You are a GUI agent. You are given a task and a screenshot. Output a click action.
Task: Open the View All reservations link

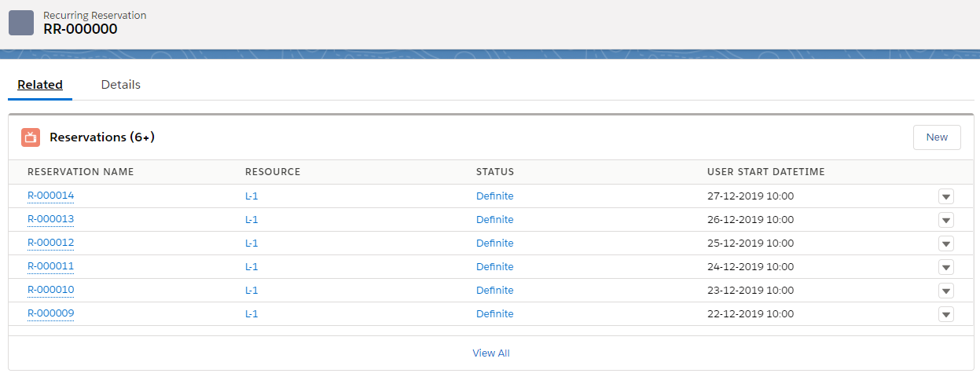coord(490,353)
